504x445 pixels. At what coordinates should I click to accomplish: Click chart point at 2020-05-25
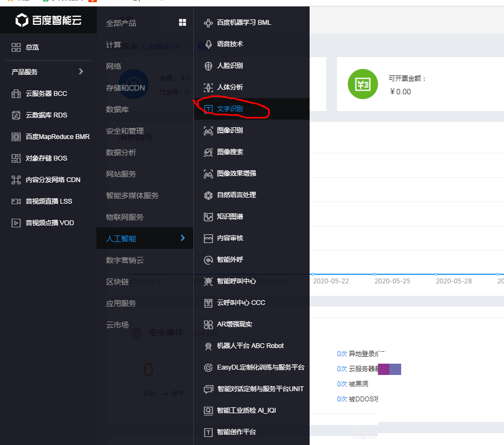pyautogui.click(x=374, y=274)
